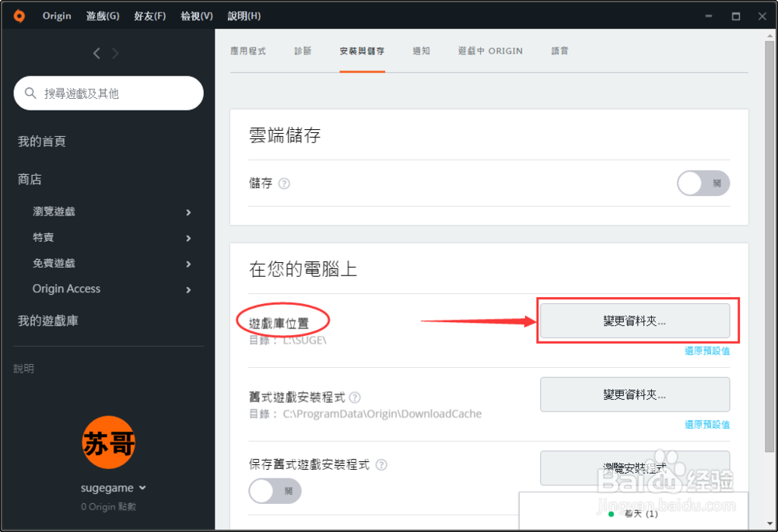
Task: Open help icon next to 儲存
Action: click(284, 184)
